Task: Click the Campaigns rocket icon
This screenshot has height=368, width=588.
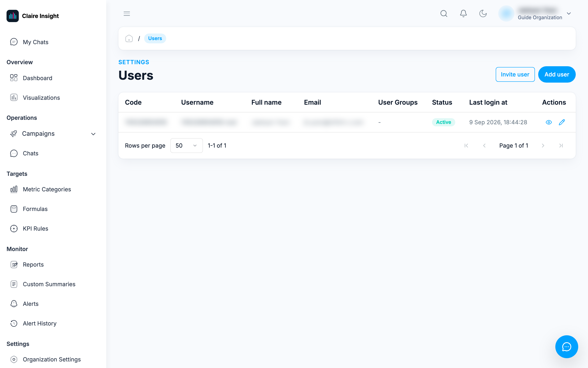Action: click(14, 134)
